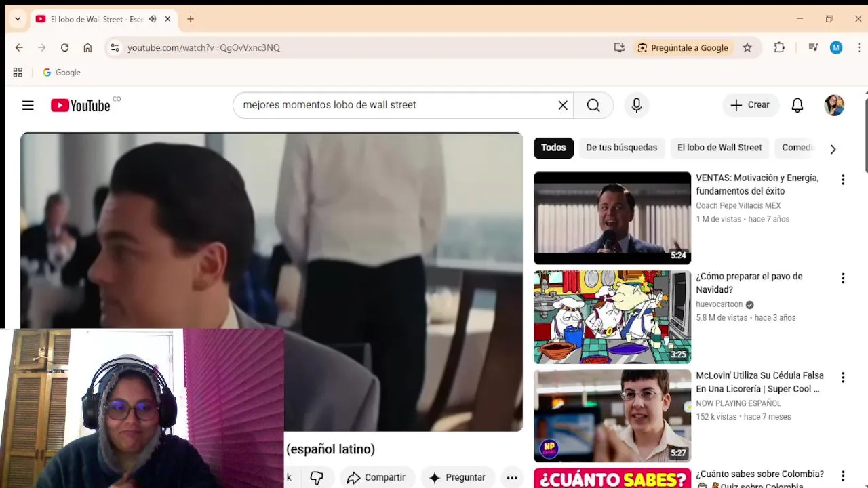
Task: Open the browser home page
Action: 87,47
